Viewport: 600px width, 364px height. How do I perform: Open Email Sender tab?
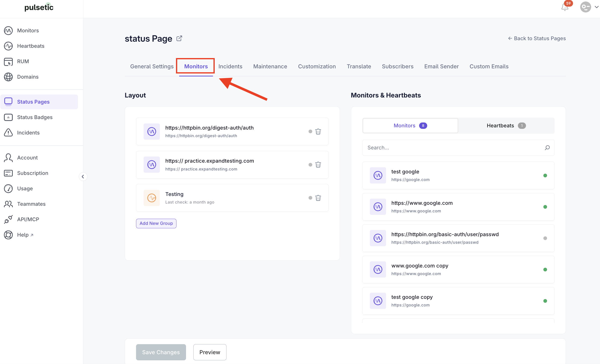point(441,66)
